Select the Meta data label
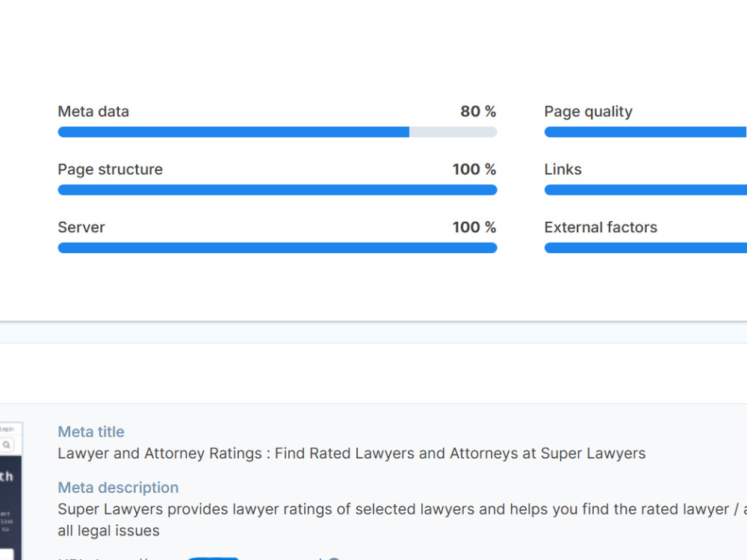The width and height of the screenshot is (747, 560). point(93,111)
